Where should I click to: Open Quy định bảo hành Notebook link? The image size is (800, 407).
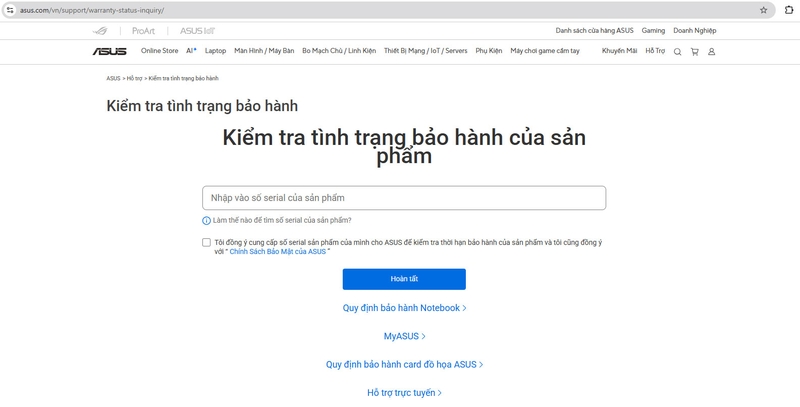(405, 308)
